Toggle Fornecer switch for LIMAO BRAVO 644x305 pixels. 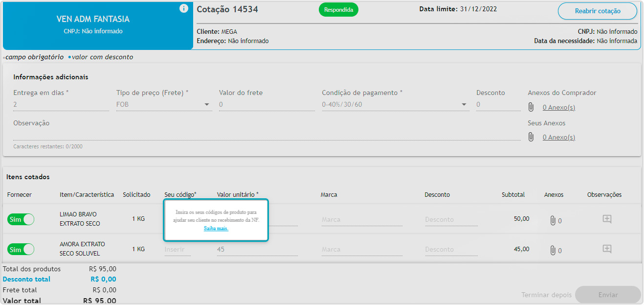[21, 219]
